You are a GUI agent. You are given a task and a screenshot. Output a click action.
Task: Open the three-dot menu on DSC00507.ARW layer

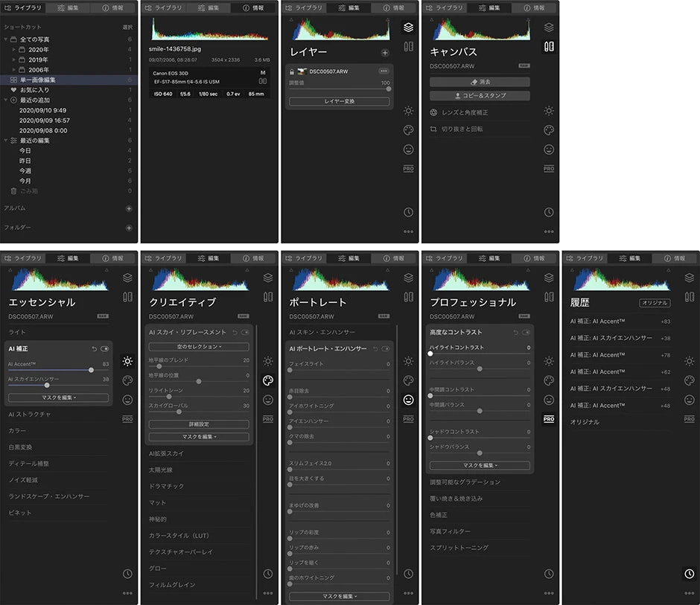[x=384, y=71]
